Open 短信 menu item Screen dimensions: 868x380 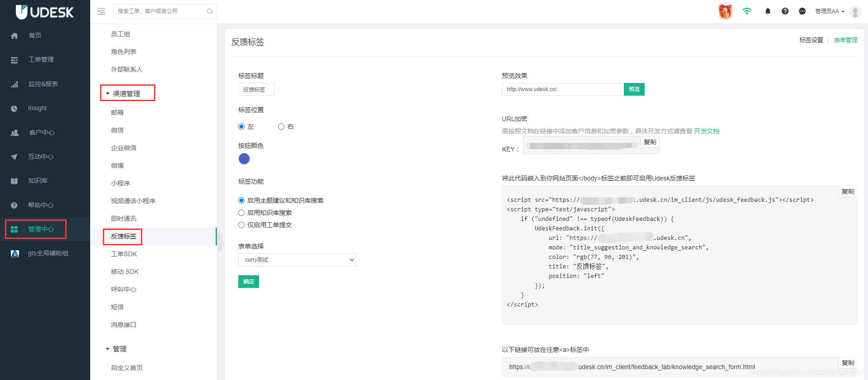[x=117, y=307]
